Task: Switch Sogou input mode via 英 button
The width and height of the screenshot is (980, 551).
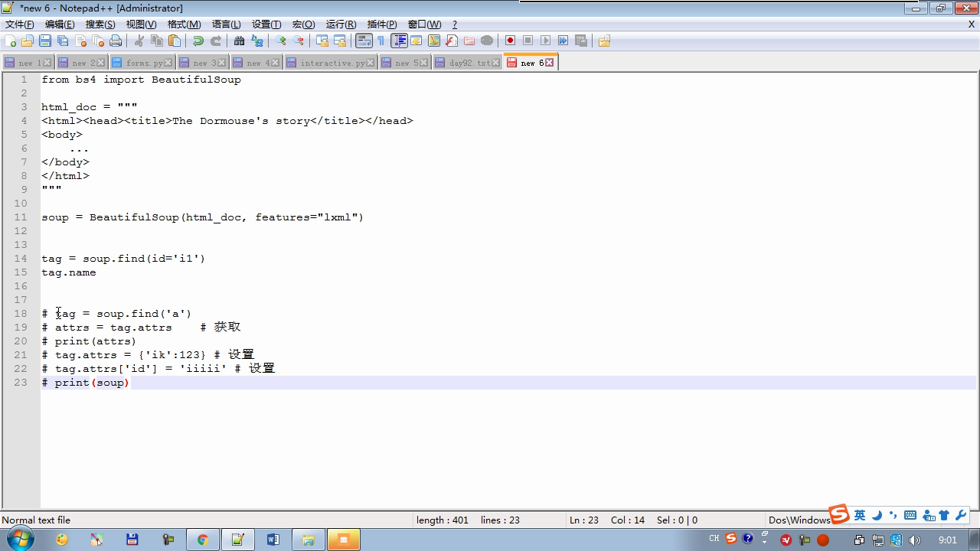Action: pos(860,516)
